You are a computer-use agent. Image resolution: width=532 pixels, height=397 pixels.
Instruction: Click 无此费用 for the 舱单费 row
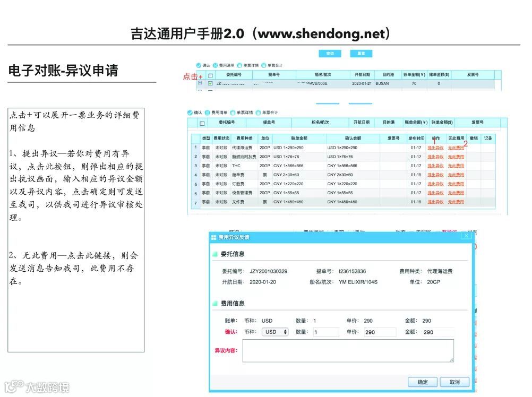click(x=456, y=175)
